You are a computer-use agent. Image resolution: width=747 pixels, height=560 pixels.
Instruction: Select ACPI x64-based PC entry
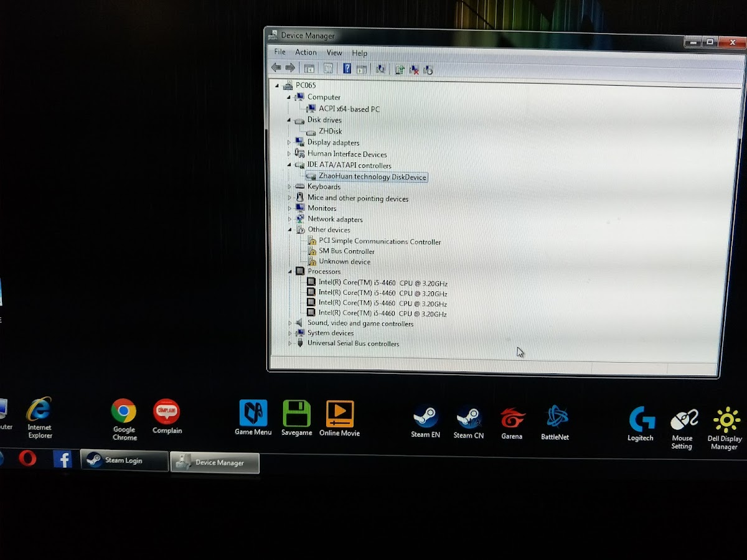tap(349, 109)
